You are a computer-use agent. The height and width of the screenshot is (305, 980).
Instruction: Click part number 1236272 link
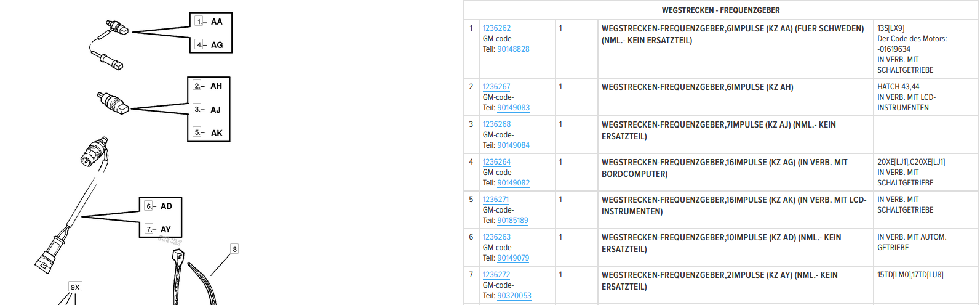(x=496, y=275)
